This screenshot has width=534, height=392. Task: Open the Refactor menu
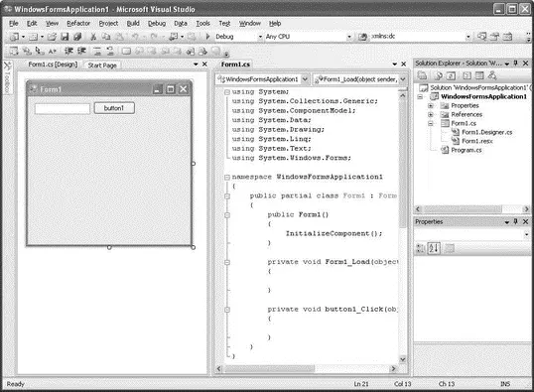(x=78, y=23)
